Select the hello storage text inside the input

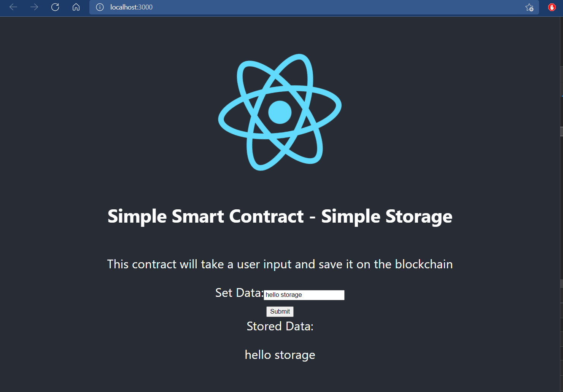283,295
